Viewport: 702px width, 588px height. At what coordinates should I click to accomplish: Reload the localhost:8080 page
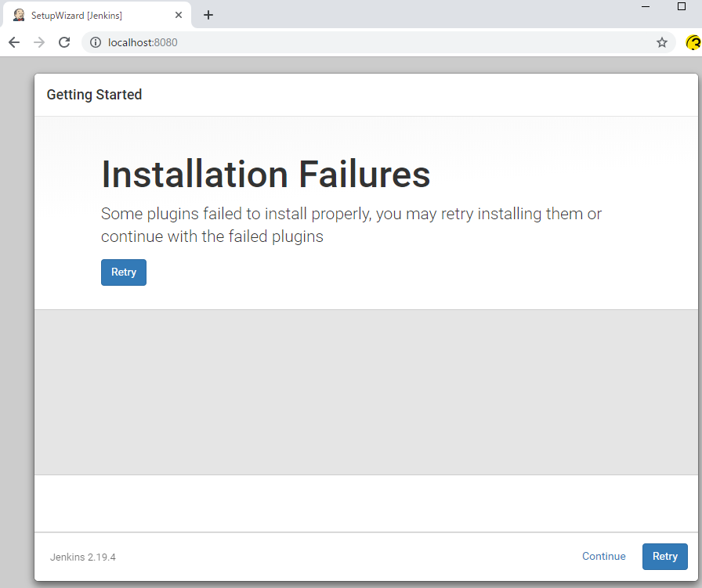(64, 42)
